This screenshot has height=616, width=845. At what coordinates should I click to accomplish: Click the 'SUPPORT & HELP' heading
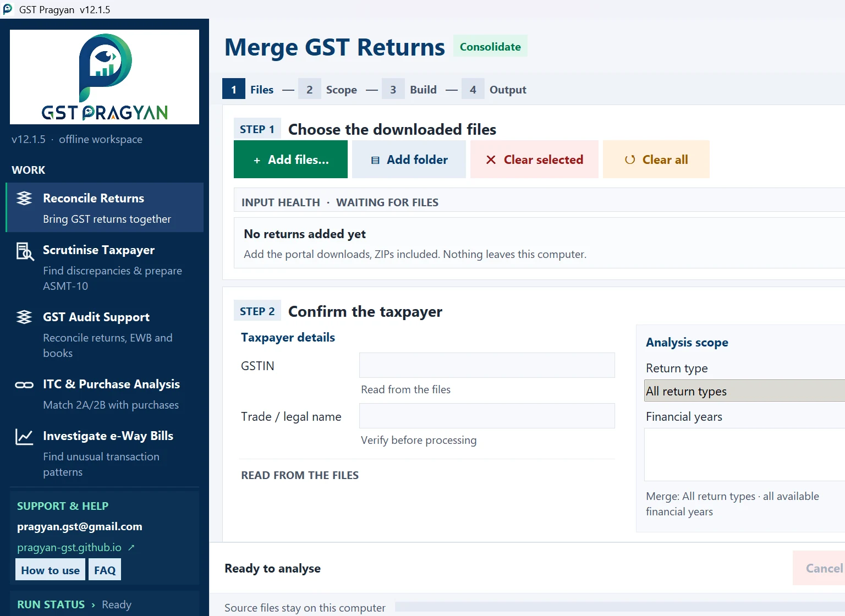tap(63, 506)
